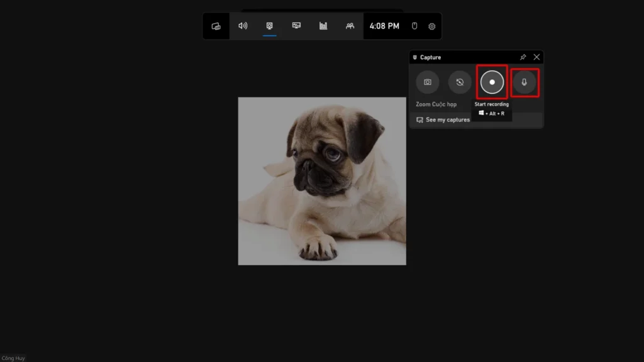Open Game Bar settings gear
Image resolution: width=644 pixels, height=362 pixels.
point(432,26)
